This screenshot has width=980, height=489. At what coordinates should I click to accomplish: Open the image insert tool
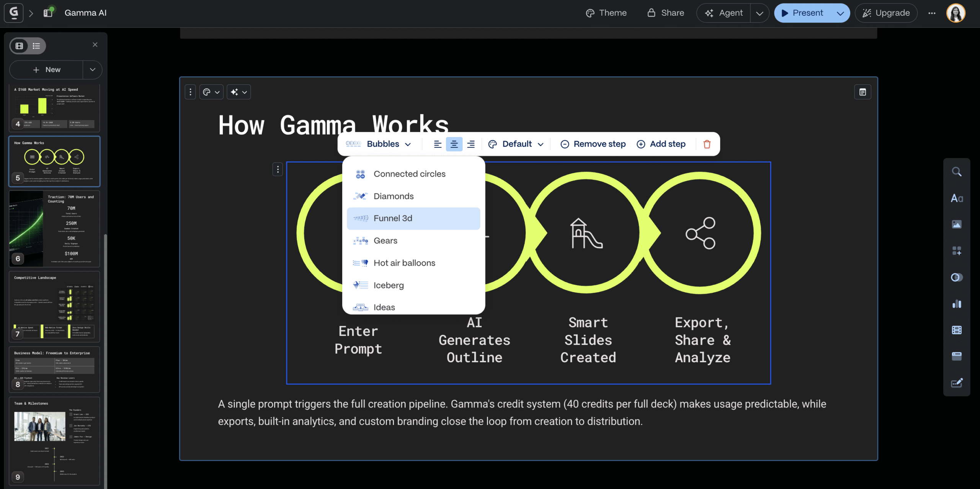957,224
